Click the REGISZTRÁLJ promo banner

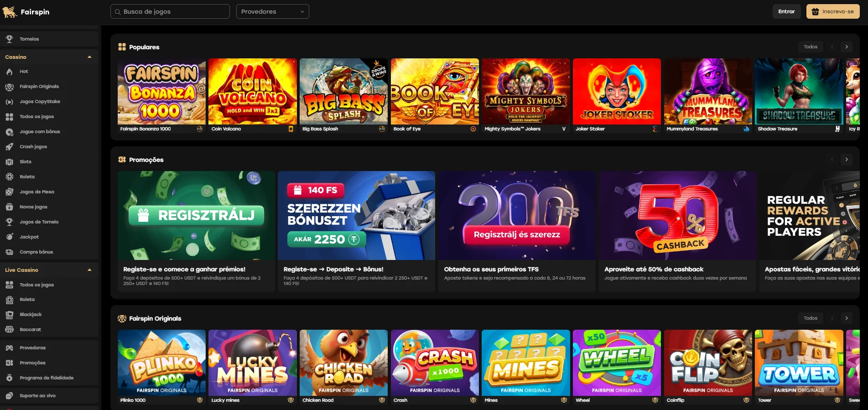pos(196,215)
